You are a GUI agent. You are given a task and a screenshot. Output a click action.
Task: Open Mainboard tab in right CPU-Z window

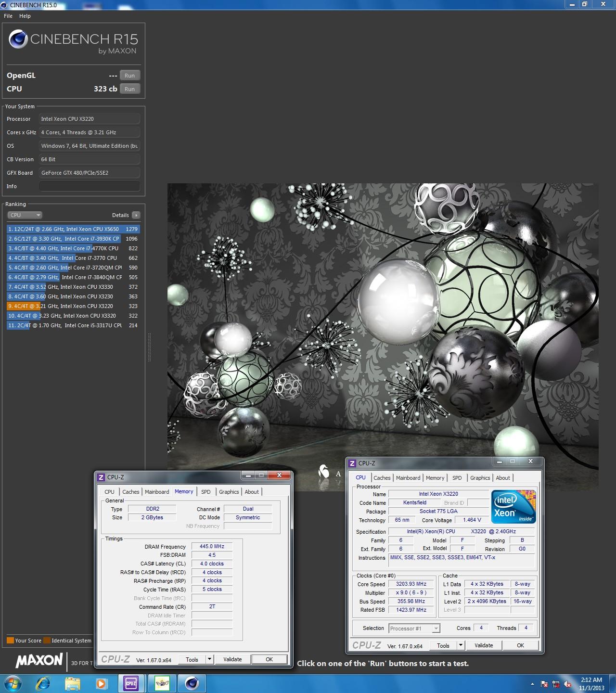pyautogui.click(x=408, y=478)
